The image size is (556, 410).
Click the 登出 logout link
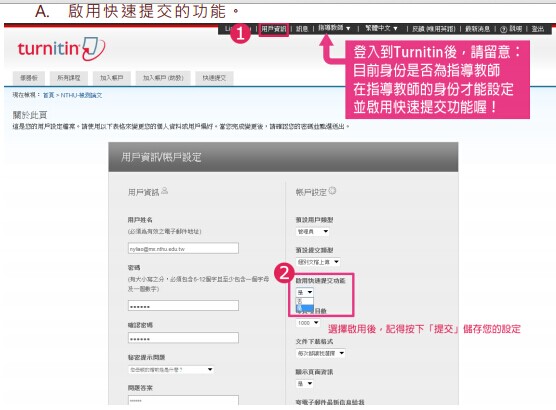pyautogui.click(x=538, y=29)
